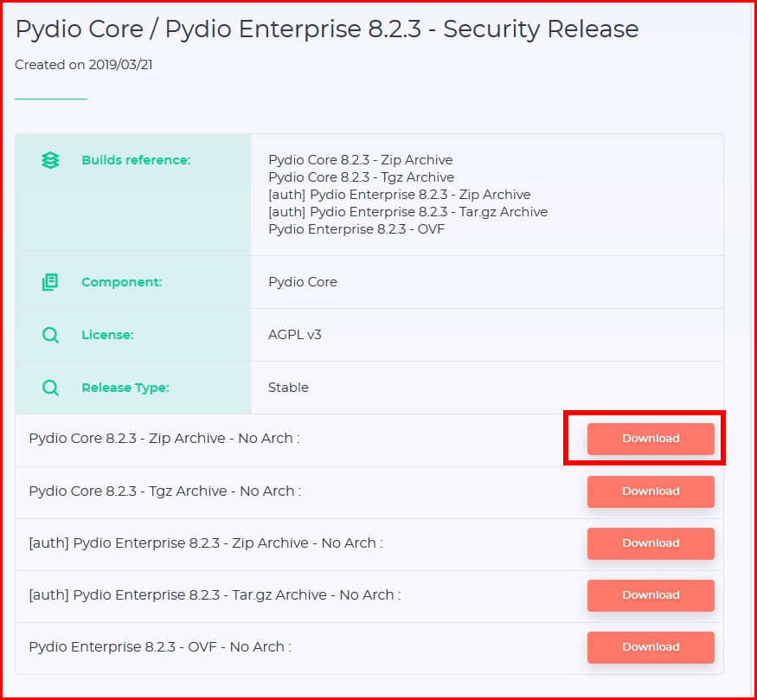
Task: Click the magnifier icon beside License
Action: coord(50,335)
